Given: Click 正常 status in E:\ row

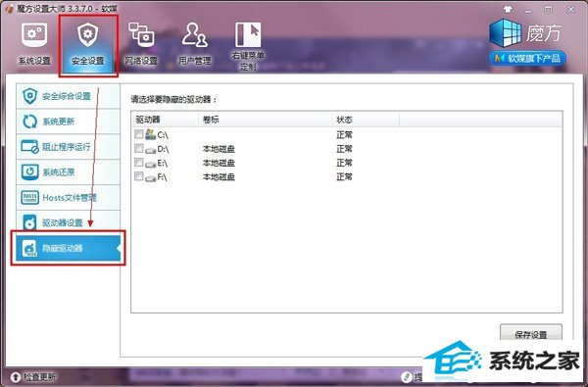Looking at the screenshot, I should (344, 163).
